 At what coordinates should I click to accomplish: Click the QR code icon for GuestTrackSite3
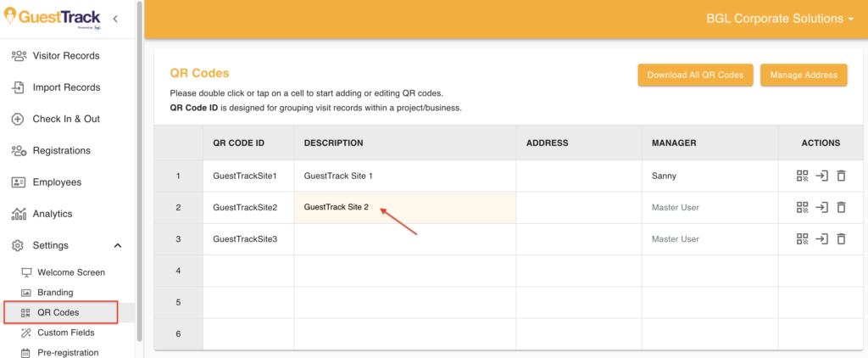click(x=802, y=239)
